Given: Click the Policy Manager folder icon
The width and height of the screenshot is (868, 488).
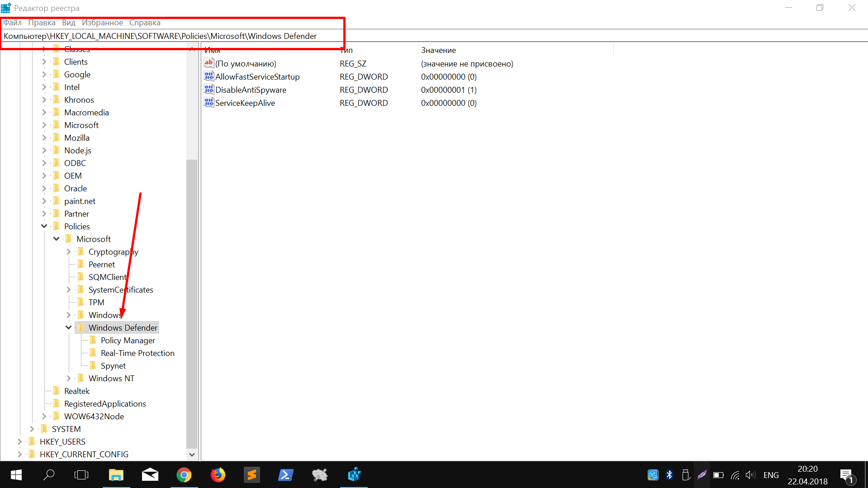Looking at the screenshot, I should pos(93,340).
